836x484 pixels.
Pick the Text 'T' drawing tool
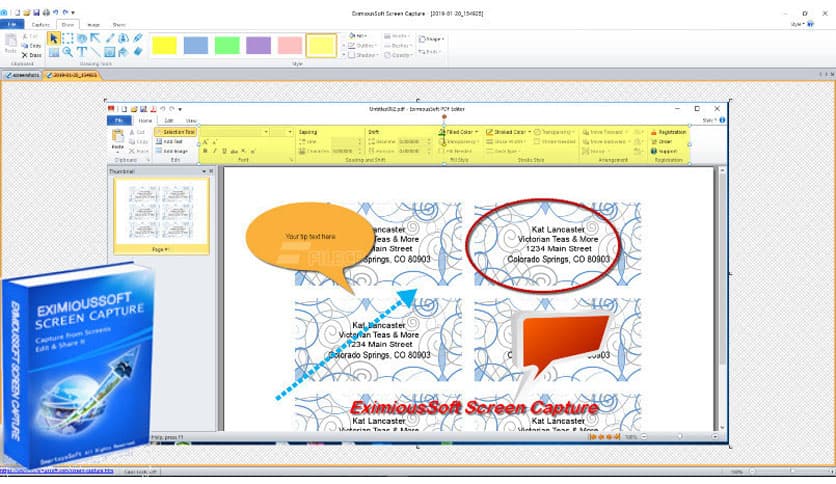pos(82,52)
